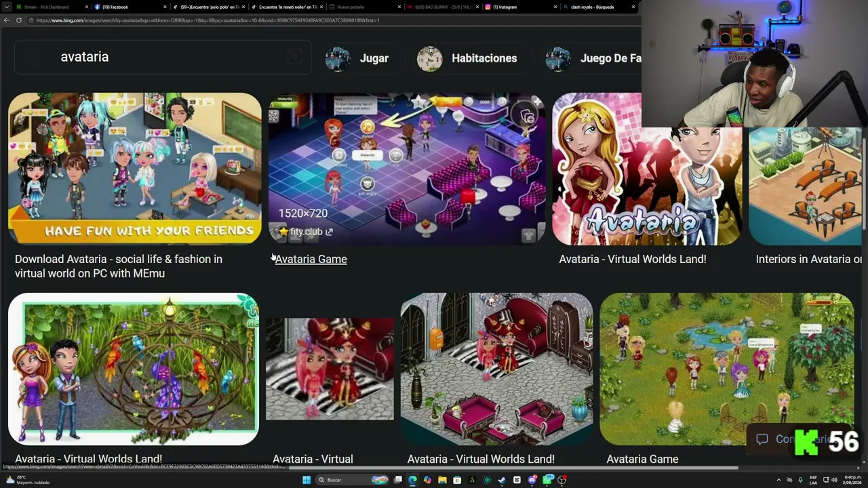Show hidden system tray icons
Image resolution: width=868 pixels, height=488 pixels.
[x=778, y=480]
